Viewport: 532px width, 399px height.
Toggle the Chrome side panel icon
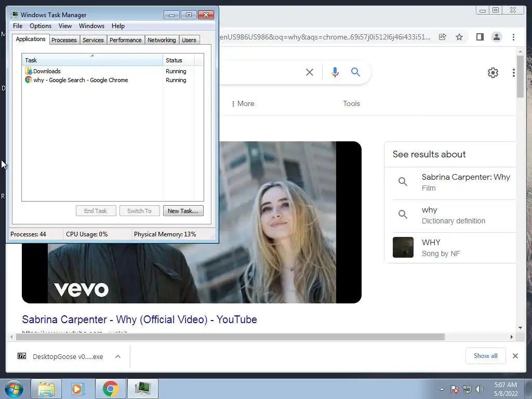[x=480, y=37]
